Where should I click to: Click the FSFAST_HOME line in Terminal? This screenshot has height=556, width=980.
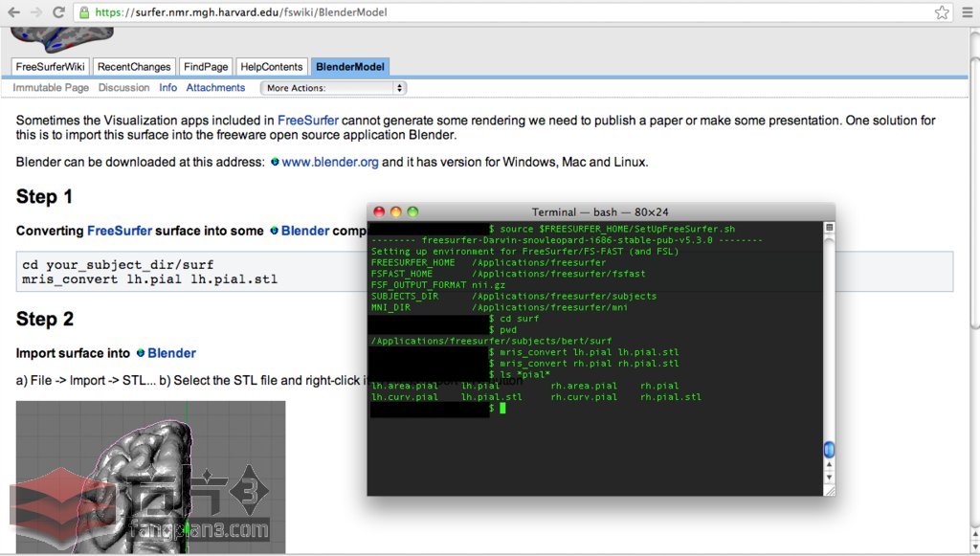(508, 274)
